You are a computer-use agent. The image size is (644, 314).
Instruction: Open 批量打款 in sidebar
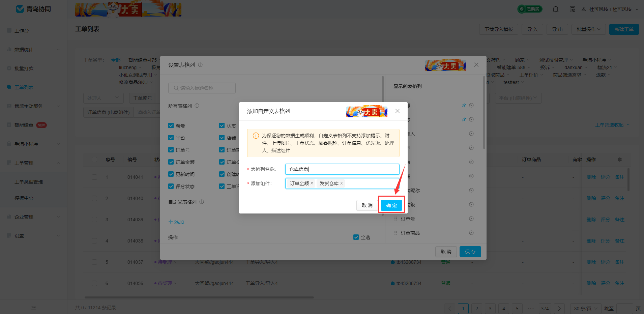[x=24, y=68]
